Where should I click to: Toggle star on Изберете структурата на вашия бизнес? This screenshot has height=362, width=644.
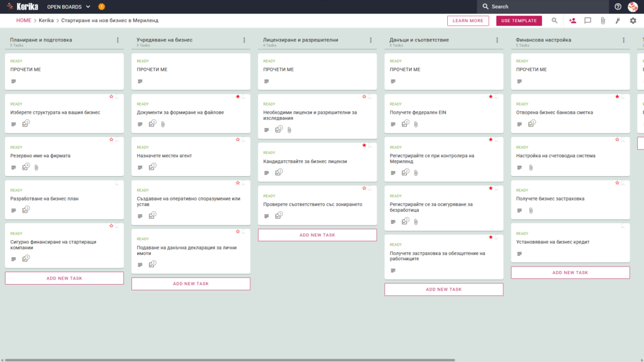coord(111,97)
